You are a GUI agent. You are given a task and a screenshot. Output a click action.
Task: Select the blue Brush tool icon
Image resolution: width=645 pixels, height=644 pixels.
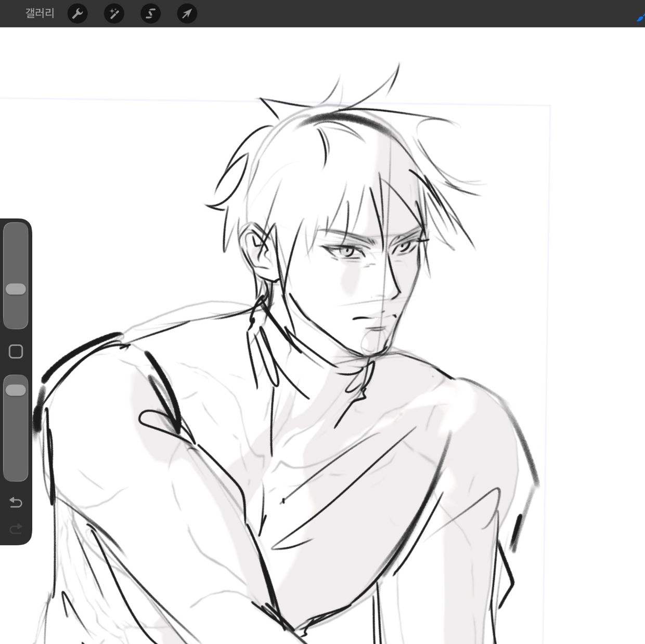tap(641, 17)
